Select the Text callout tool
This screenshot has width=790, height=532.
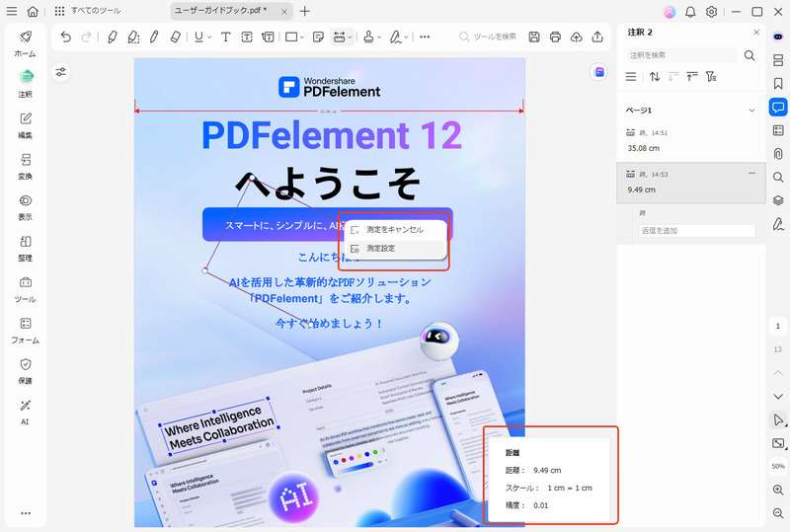click(268, 37)
